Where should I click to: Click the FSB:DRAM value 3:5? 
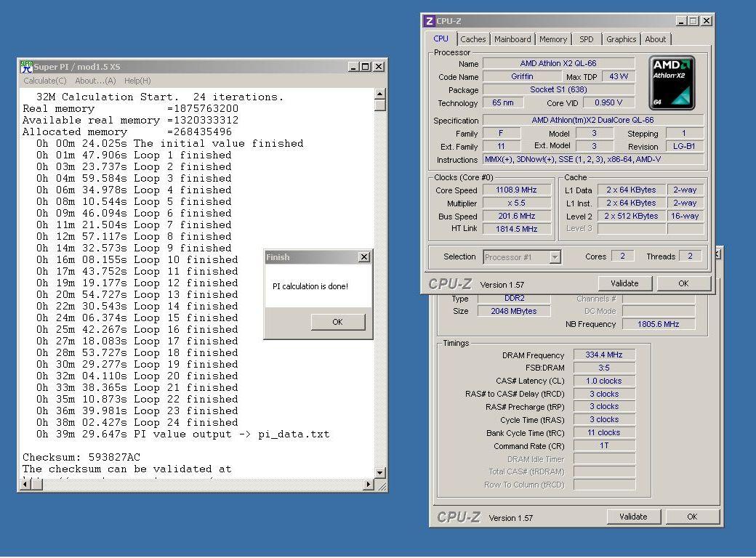coord(604,368)
